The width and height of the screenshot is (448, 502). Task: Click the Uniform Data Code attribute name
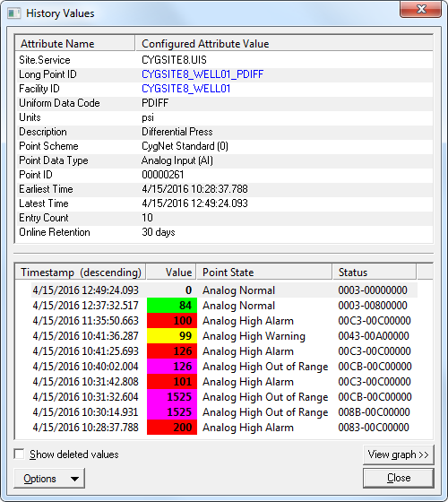[59, 103]
